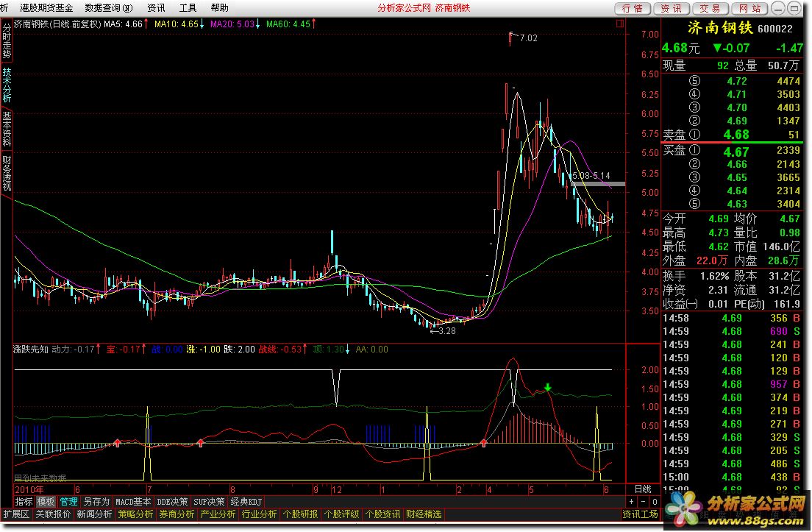Open the 个股研报 bottom tab

tap(300, 514)
